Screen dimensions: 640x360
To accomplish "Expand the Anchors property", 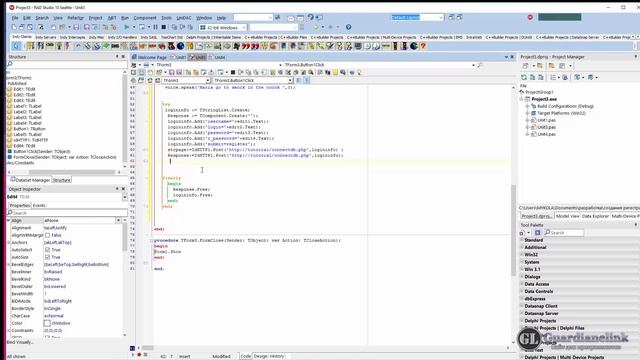I will tap(9, 242).
